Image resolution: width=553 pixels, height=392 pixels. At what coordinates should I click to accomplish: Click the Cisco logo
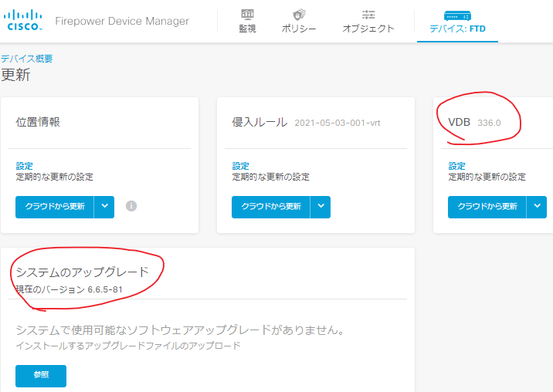(x=23, y=20)
